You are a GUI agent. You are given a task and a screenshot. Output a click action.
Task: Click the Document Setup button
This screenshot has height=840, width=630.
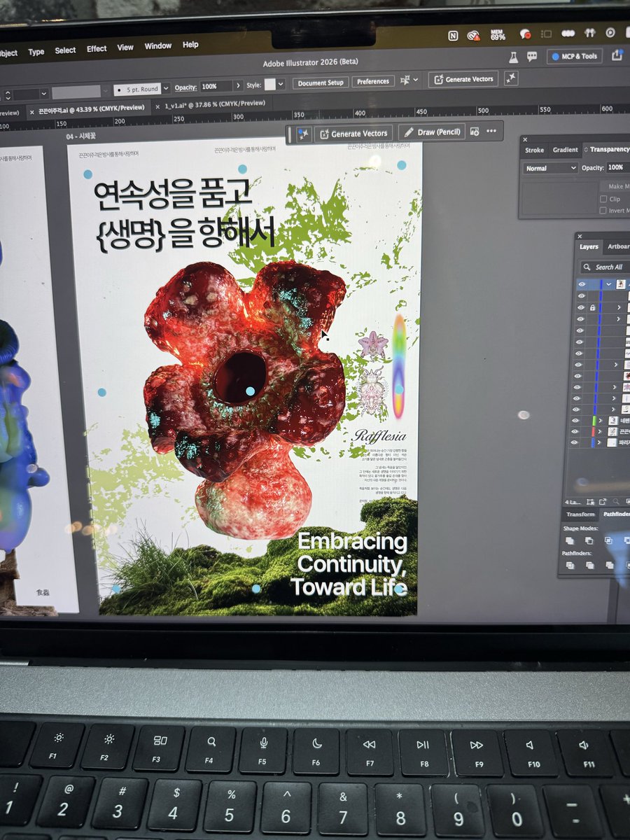[x=321, y=83]
